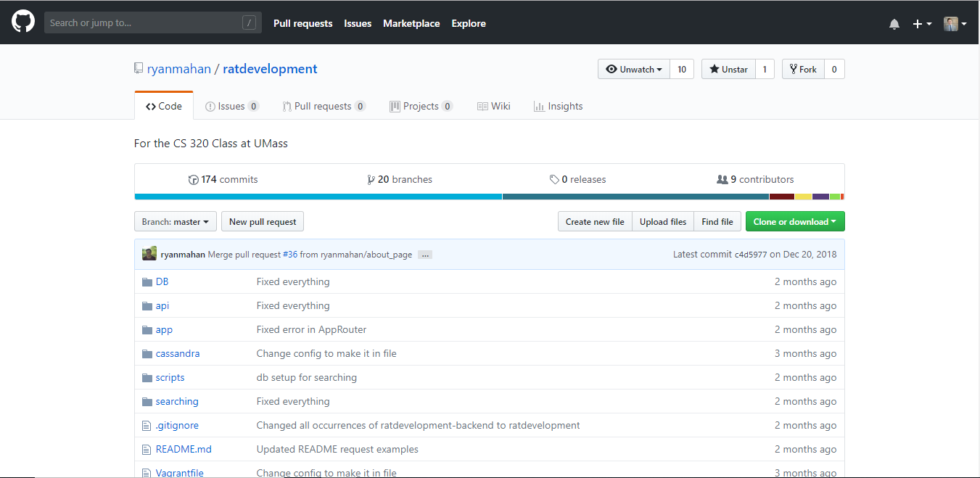The height and width of the screenshot is (478, 980).
Task: Open the Insights tab
Action: click(559, 106)
